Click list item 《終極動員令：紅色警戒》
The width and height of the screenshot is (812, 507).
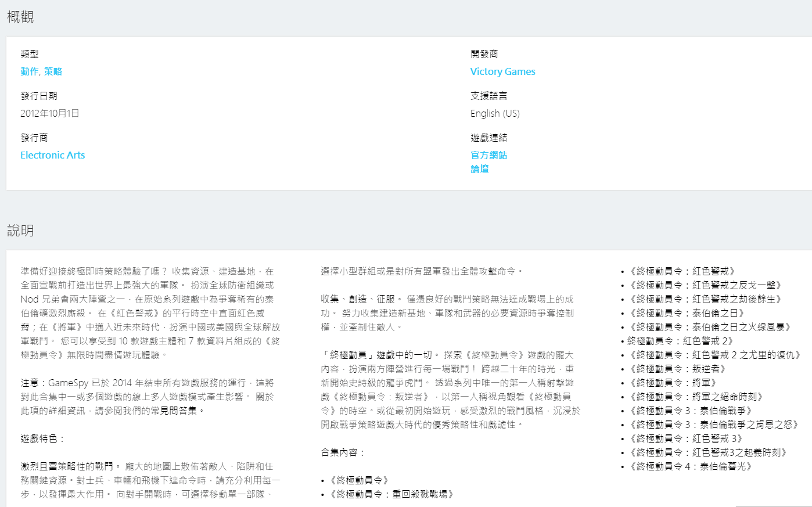click(x=682, y=271)
